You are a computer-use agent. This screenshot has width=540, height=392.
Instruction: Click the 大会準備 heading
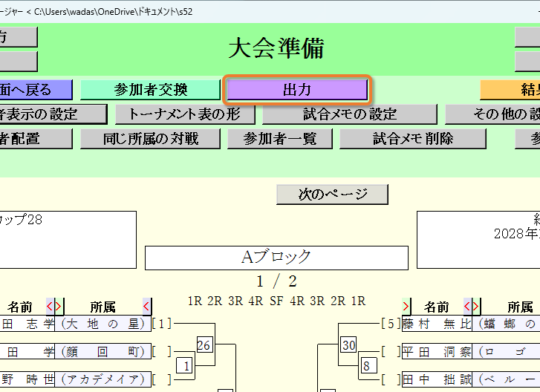coord(276,48)
